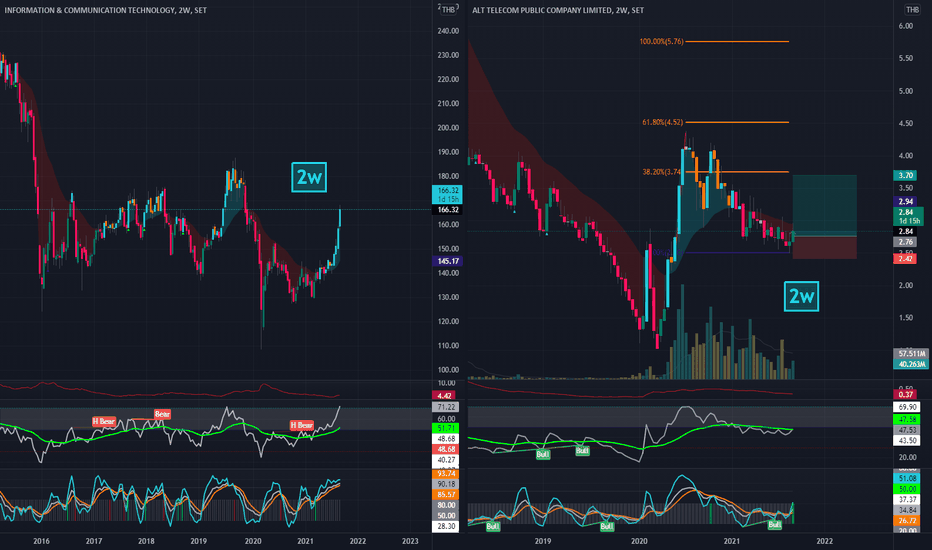This screenshot has width=932, height=550.
Task: Click the 2023 label on left time axis
Action: click(410, 541)
